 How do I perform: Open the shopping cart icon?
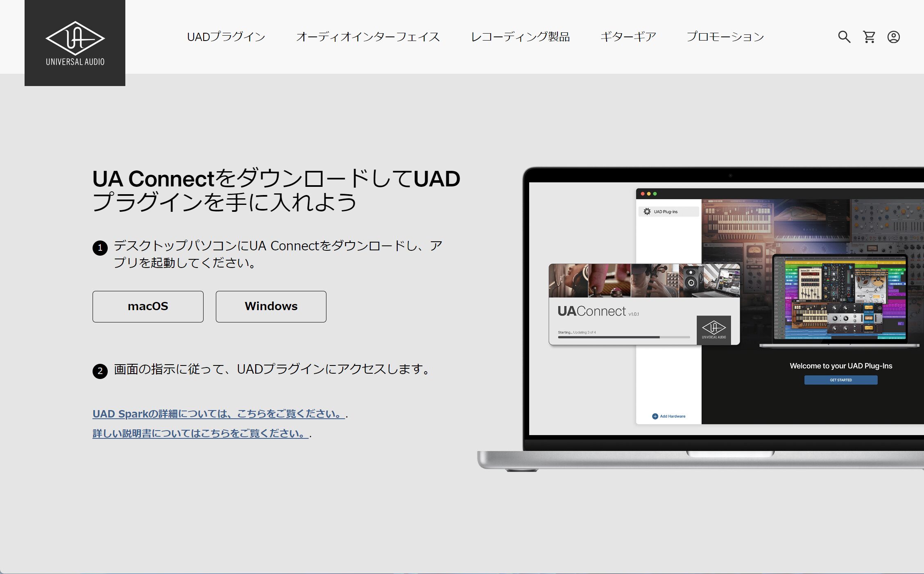[x=869, y=37]
